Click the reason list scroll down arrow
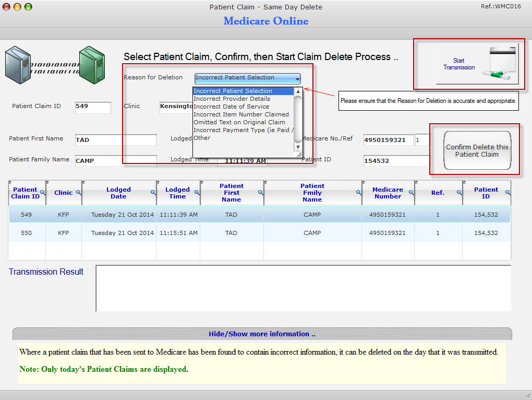The height and width of the screenshot is (400, 532). coord(298,147)
